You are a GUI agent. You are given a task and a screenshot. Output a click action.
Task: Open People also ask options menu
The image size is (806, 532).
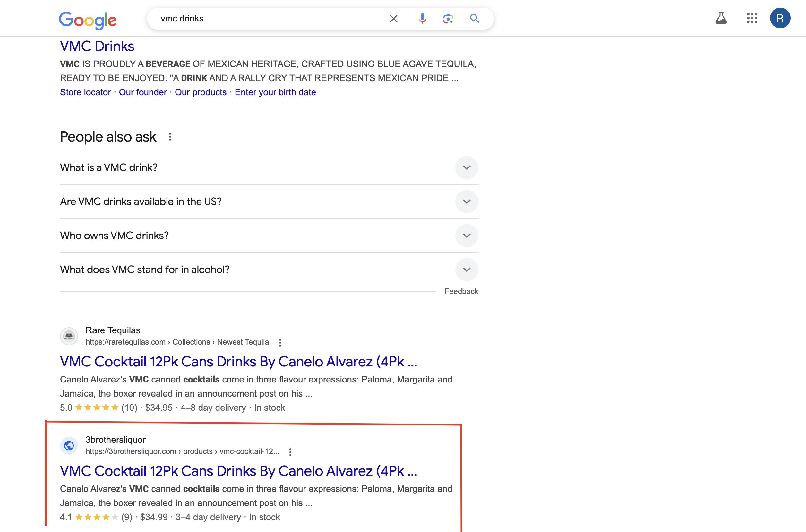[x=170, y=137]
